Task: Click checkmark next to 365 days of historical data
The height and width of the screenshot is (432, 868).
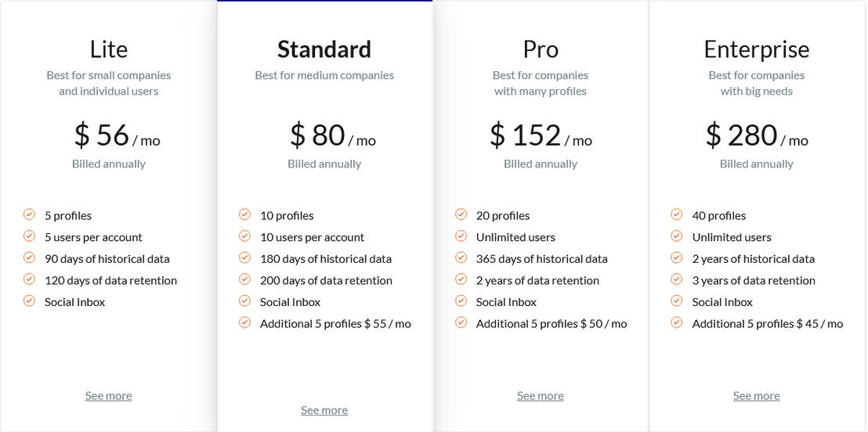Action: tap(461, 257)
